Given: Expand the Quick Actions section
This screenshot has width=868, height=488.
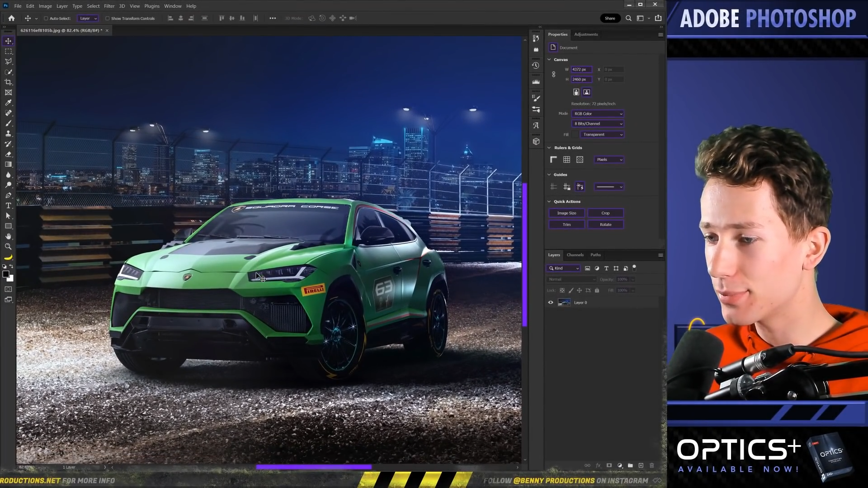Looking at the screenshot, I should 549,201.
